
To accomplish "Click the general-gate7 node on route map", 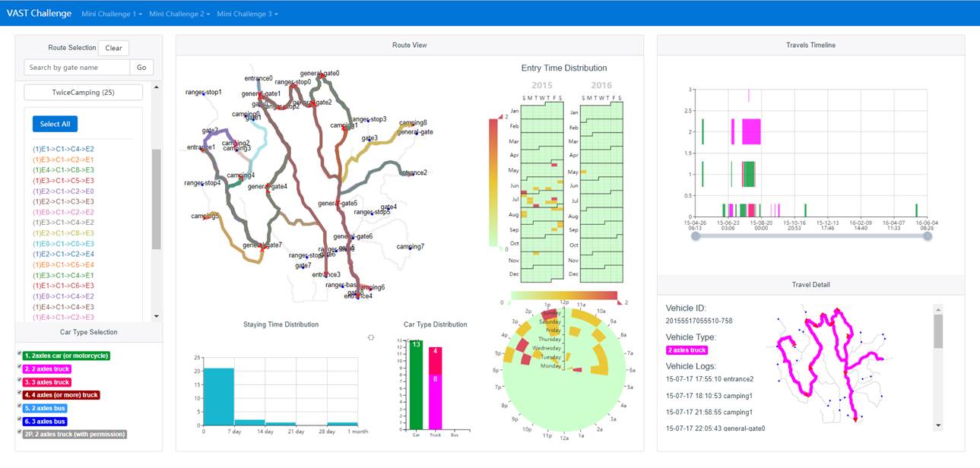I will coord(262,248).
